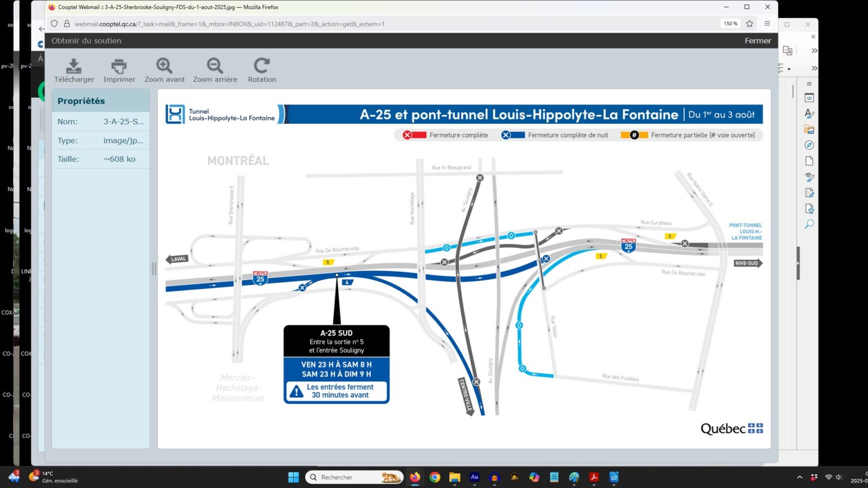Image resolution: width=868 pixels, height=488 pixels.
Task: Expand the upper double-chevron toolbar overflow
Action: click(814, 51)
